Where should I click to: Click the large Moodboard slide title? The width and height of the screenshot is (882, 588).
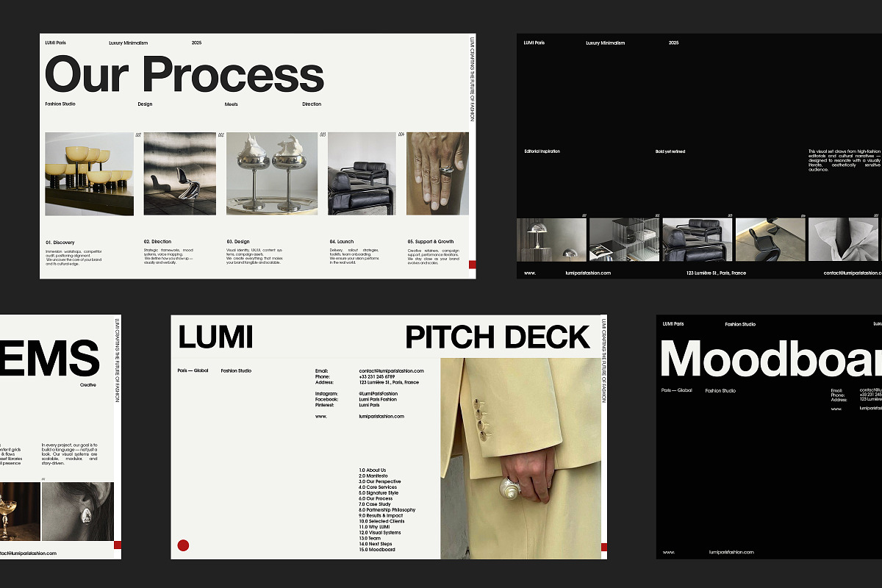pyautogui.click(x=771, y=359)
